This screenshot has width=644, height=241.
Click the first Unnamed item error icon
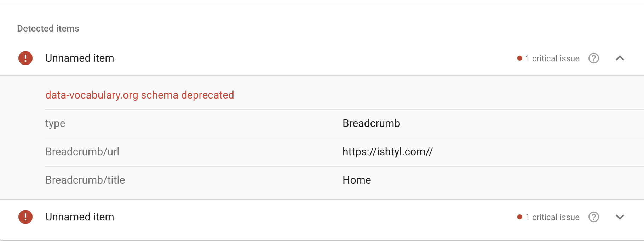tap(25, 58)
